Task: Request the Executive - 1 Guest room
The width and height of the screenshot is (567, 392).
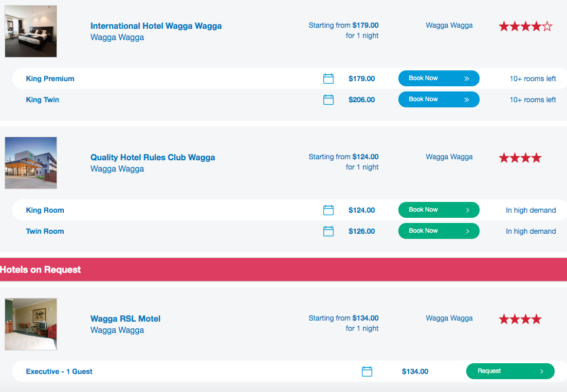Action: [510, 371]
